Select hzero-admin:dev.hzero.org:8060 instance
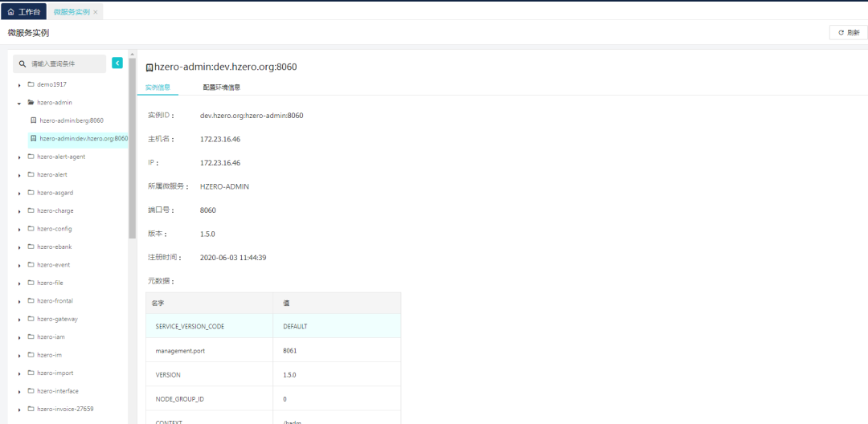868x424 pixels. [83, 138]
